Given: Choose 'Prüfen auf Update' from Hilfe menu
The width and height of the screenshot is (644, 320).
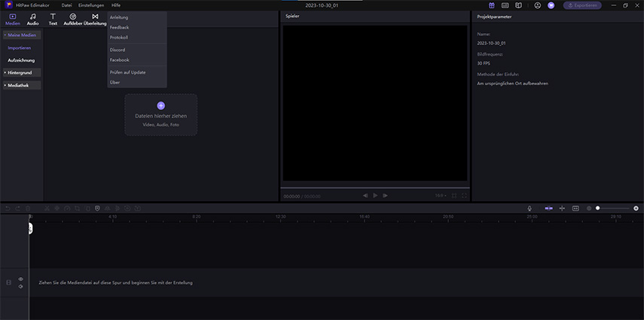Looking at the screenshot, I should point(127,72).
